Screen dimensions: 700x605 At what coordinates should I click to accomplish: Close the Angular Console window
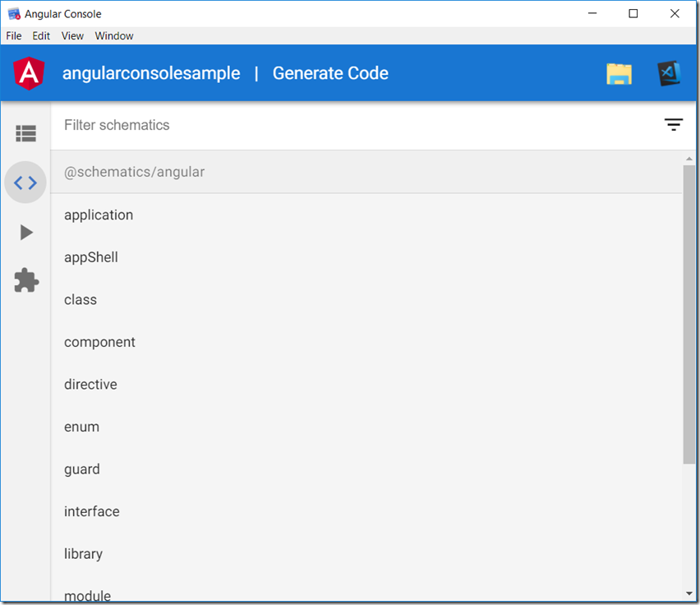675,13
